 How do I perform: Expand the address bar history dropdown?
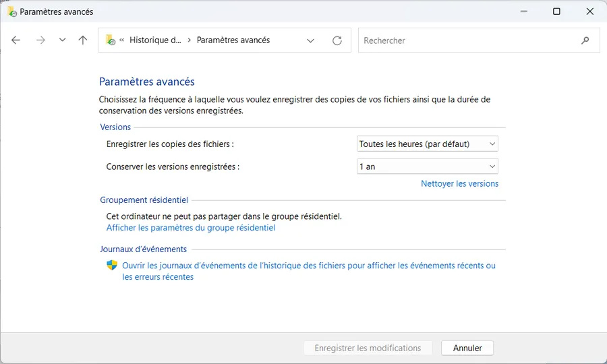pos(310,40)
